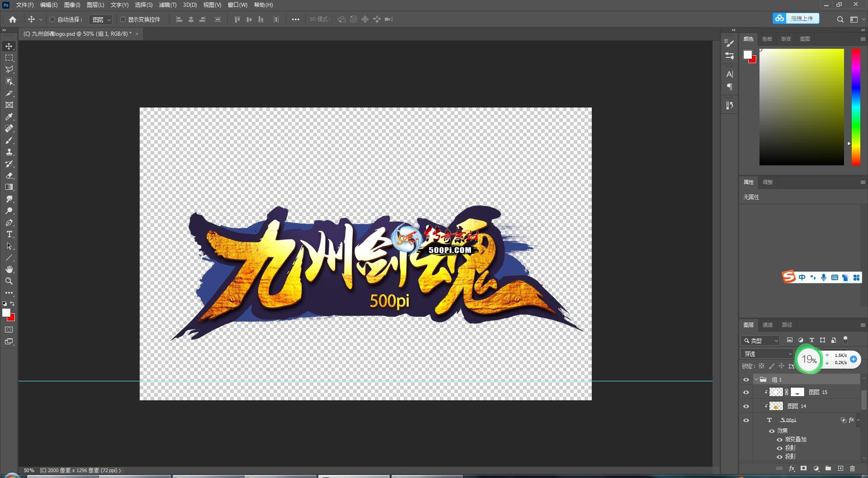
Task: Hide 图层 14 layer
Action: click(x=746, y=406)
